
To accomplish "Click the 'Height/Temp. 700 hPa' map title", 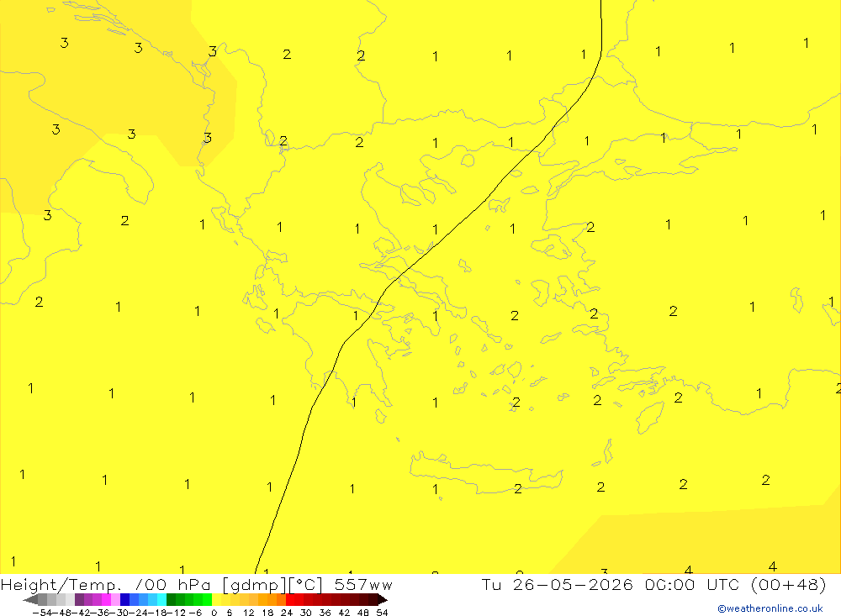I will coord(106,585).
